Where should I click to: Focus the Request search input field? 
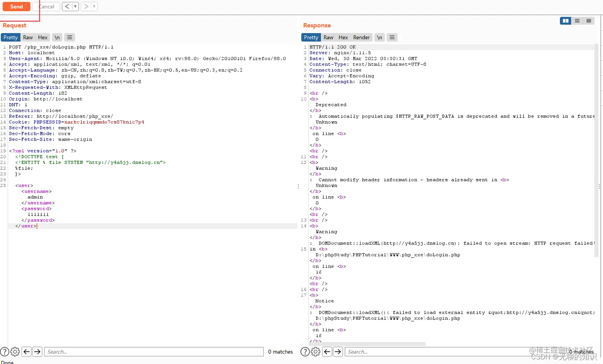(154, 352)
